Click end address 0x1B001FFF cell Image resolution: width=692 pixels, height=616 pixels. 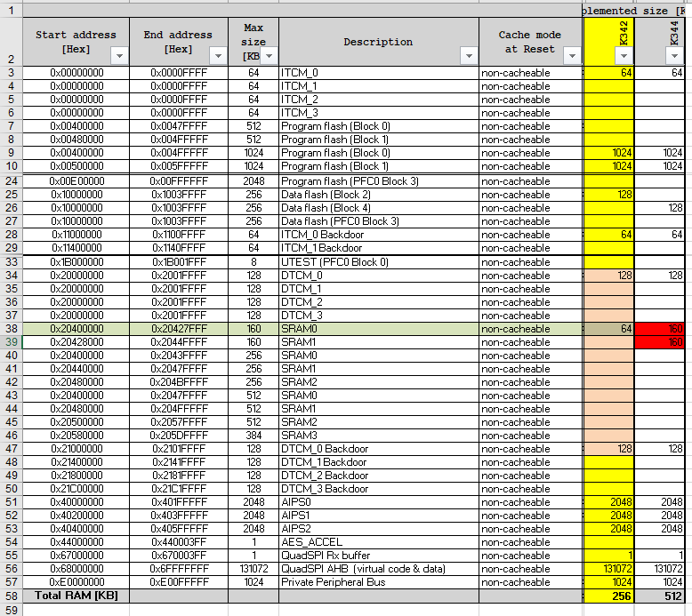(179, 262)
